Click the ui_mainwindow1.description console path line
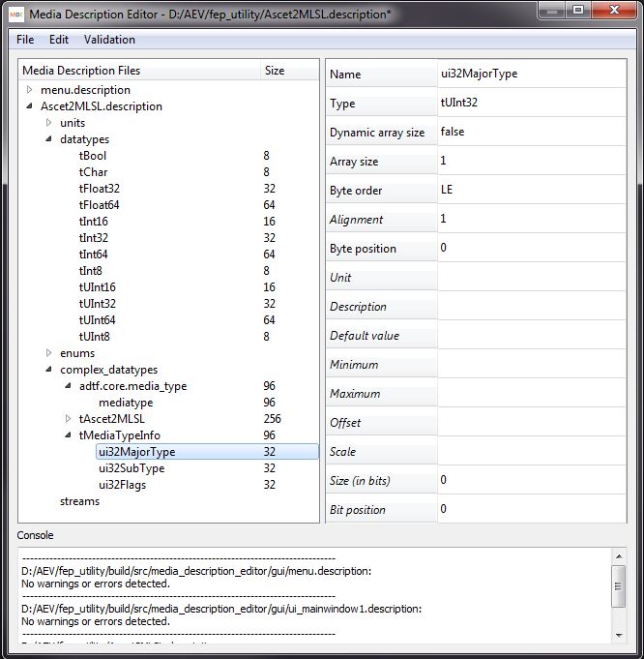The width and height of the screenshot is (644, 659). coord(221,609)
